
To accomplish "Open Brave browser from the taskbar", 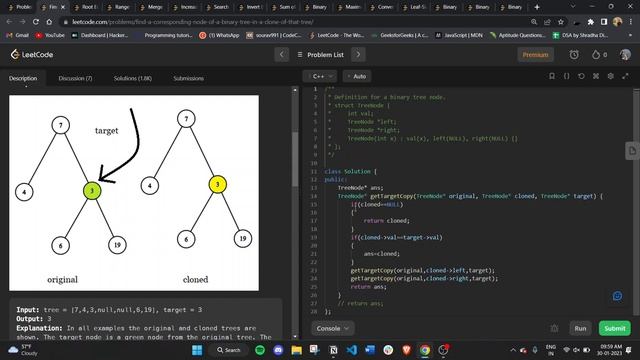I will 407,350.
